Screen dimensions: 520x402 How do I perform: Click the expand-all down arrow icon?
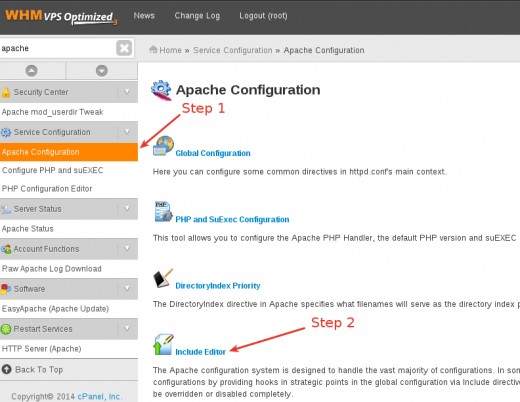coord(102,71)
